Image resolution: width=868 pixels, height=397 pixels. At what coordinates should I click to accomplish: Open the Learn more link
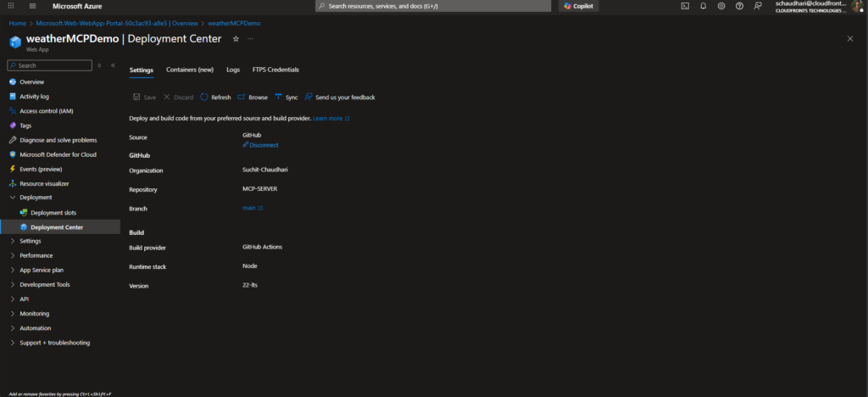pyautogui.click(x=331, y=119)
